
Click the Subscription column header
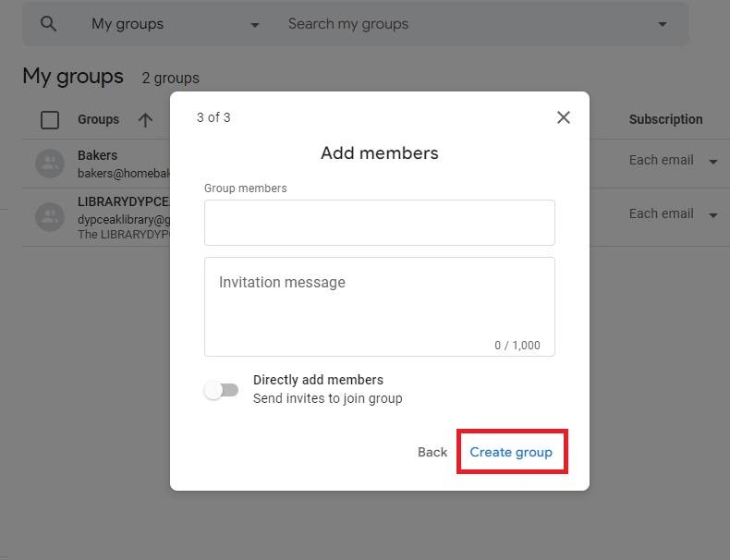point(665,119)
